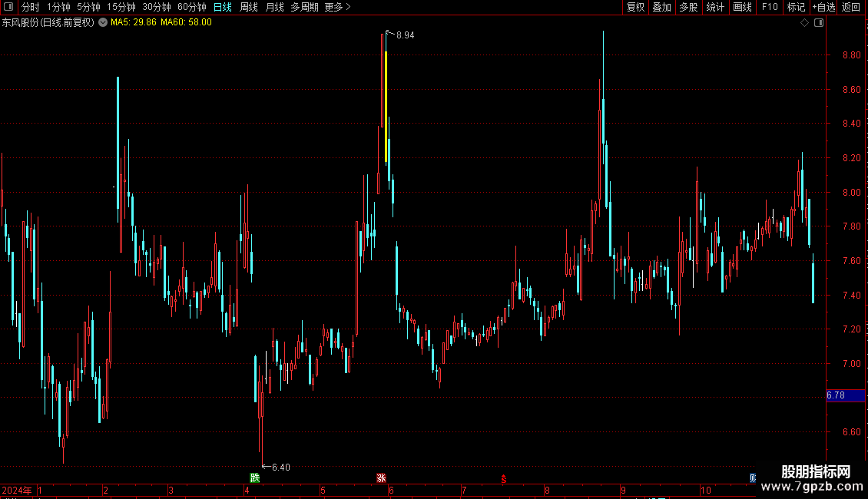Click month 2 marker on time axis
Image resolution: width=868 pixels, height=499 pixels.
[x=105, y=490]
